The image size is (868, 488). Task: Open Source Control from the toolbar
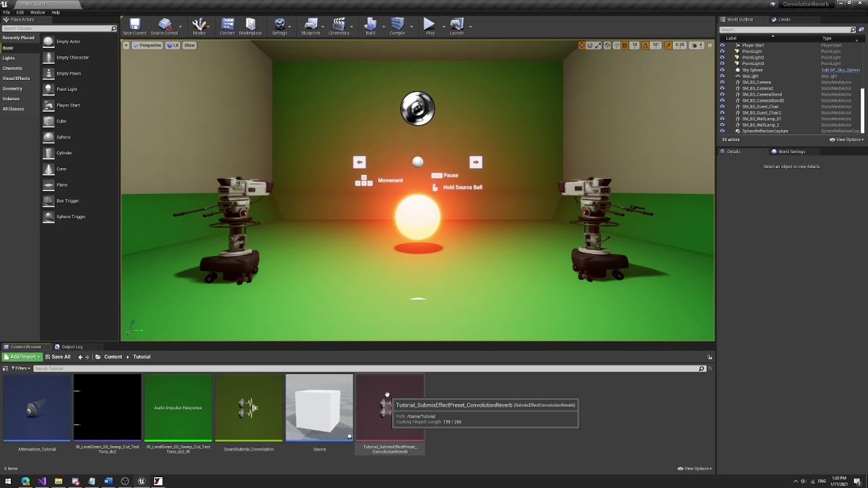[164, 26]
